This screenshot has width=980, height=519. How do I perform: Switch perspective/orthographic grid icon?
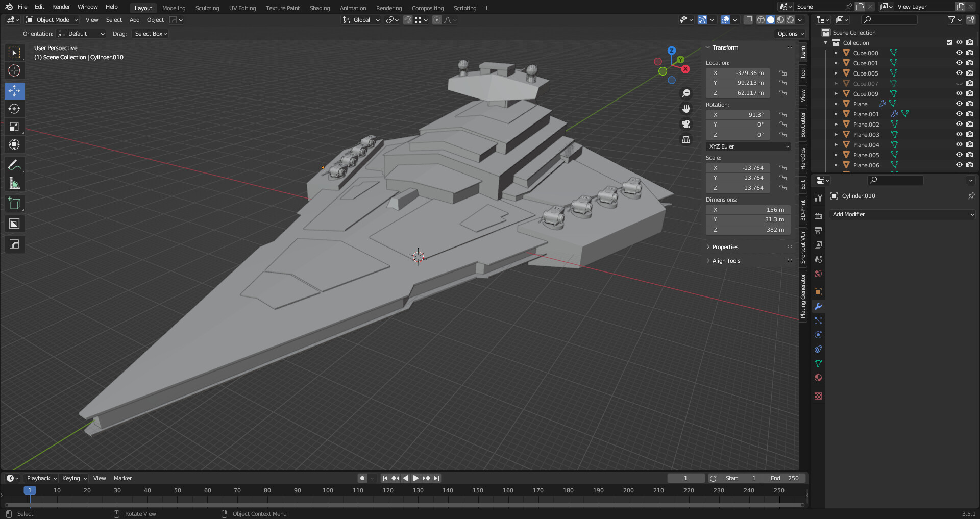pos(686,139)
